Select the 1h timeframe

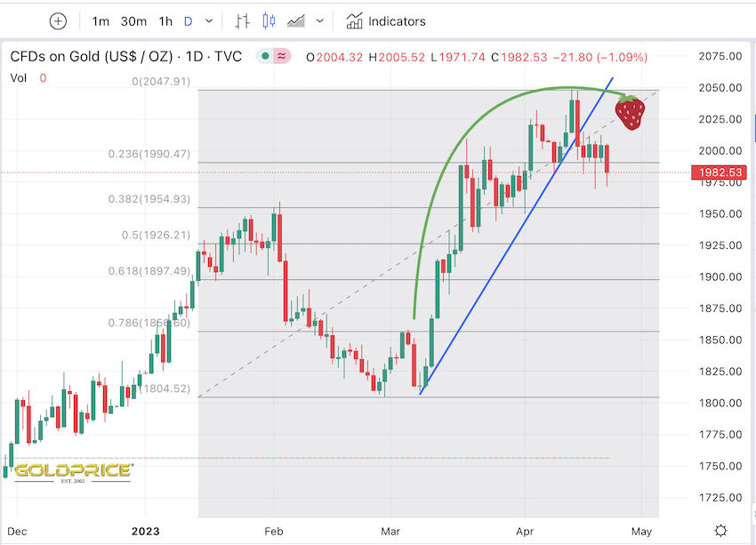(165, 21)
